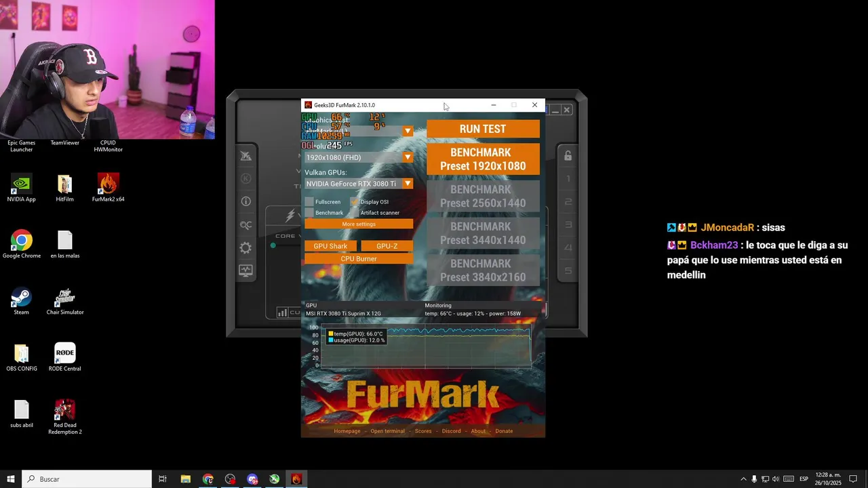The width and height of the screenshot is (868, 488).
Task: Open MSI Afterburner's Kombustor K icon
Action: (245, 179)
